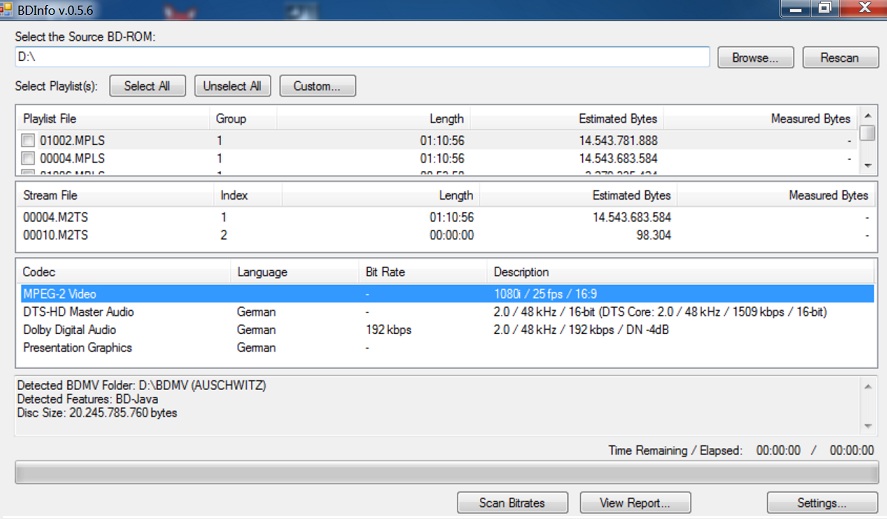Screen dimensions: 887x519
Task: Tick the 00004.MPLS playlist checkbox
Action: click(x=29, y=158)
